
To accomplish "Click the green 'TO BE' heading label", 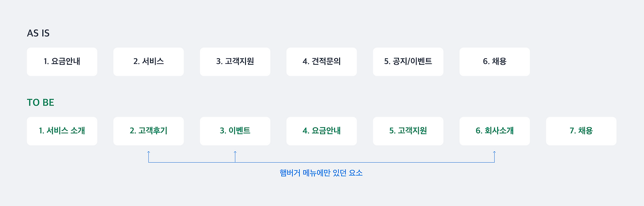I will tap(40, 102).
